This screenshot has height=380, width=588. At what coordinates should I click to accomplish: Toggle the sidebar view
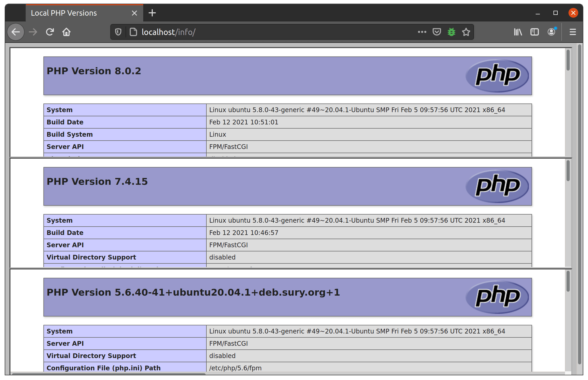(534, 32)
